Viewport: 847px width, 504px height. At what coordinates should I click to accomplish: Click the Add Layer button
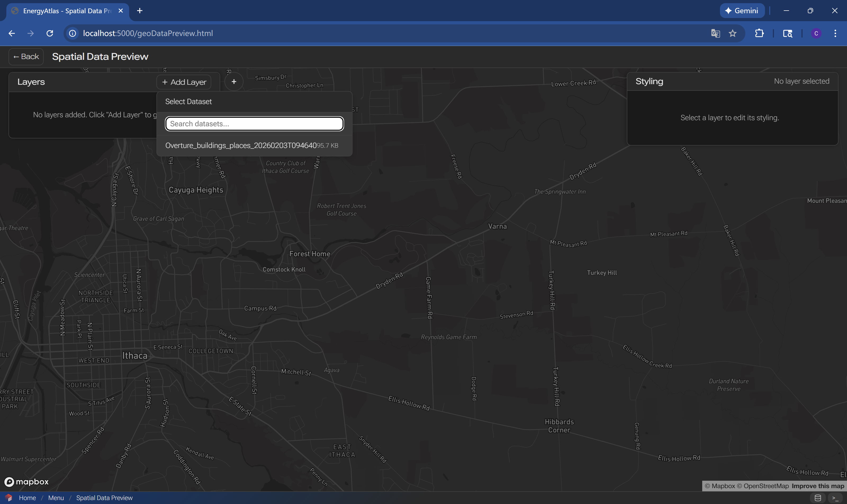click(184, 82)
